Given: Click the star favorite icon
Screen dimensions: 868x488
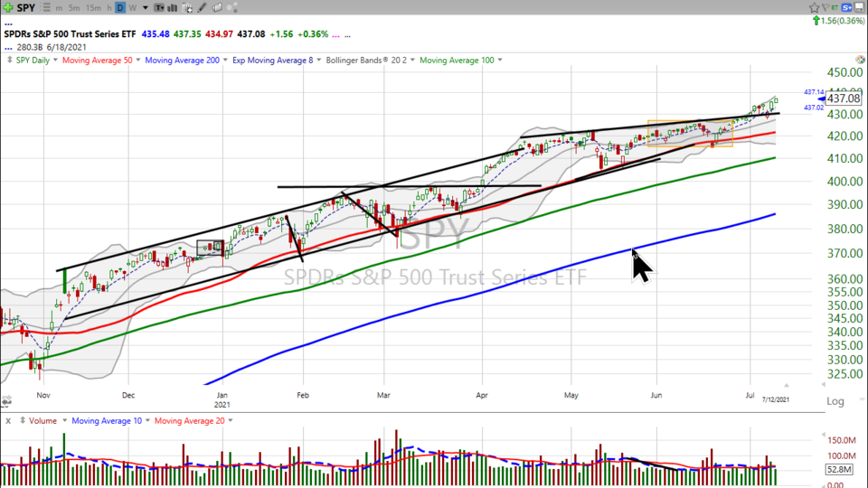Looking at the screenshot, I should [814, 7].
